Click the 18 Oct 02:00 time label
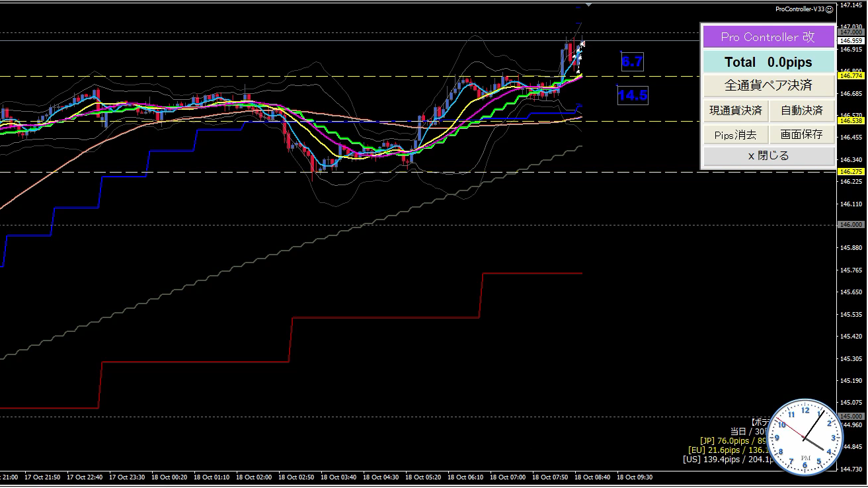This screenshot has width=868, height=488. pos(254,477)
